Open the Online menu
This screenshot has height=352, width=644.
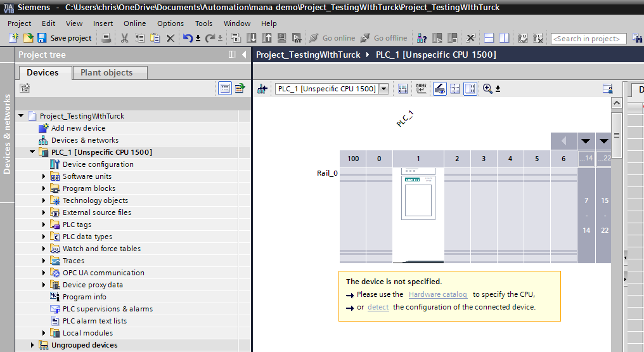coord(135,23)
